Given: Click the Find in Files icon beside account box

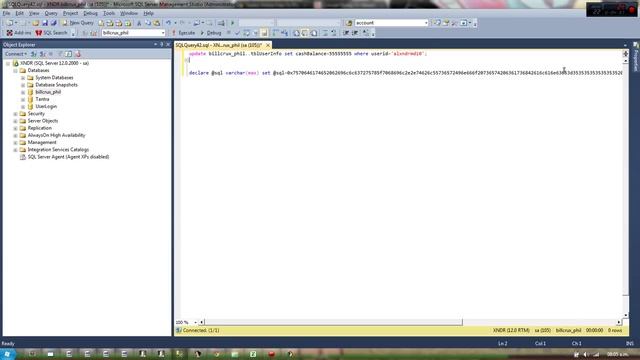Looking at the screenshot, I should pos(349,23).
